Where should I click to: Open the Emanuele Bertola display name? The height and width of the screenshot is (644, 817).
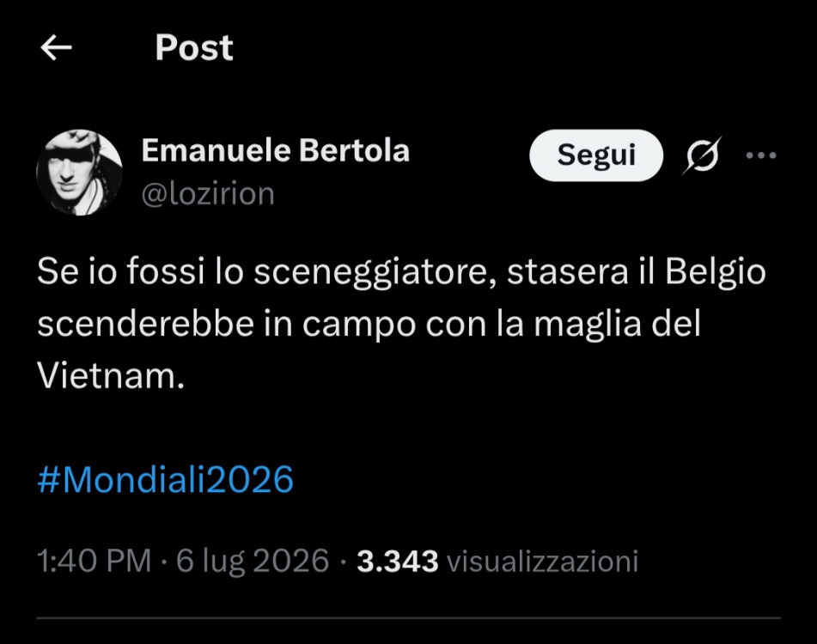[276, 151]
